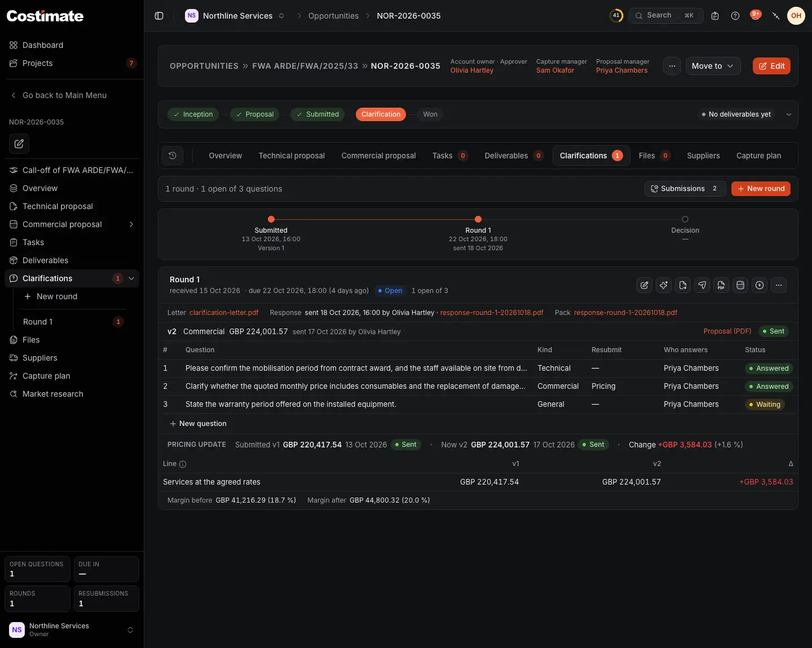This screenshot has height=648, width=812.
Task: Click the history icon beside the Overview tab
Action: [173, 156]
